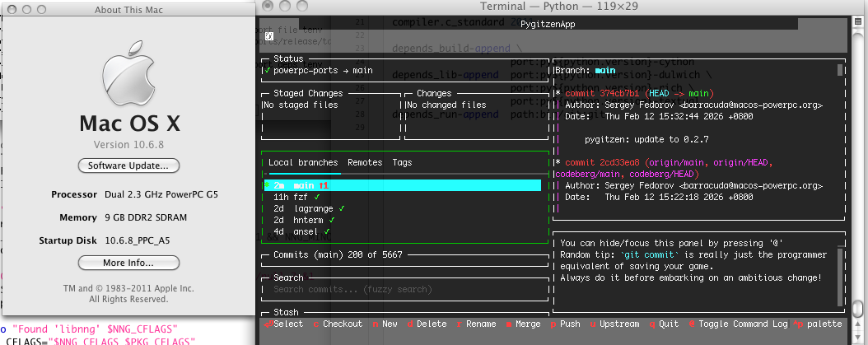This screenshot has height=345, width=868.
Task: Click the red ahead arrow on main branch
Action: pyautogui.click(x=324, y=185)
